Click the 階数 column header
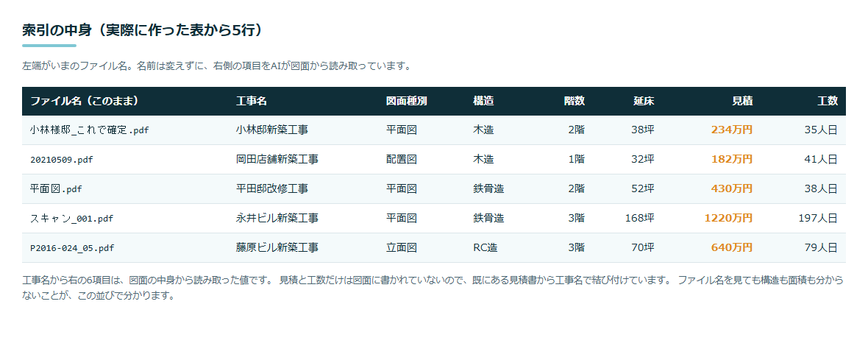The image size is (868, 346). [574, 102]
